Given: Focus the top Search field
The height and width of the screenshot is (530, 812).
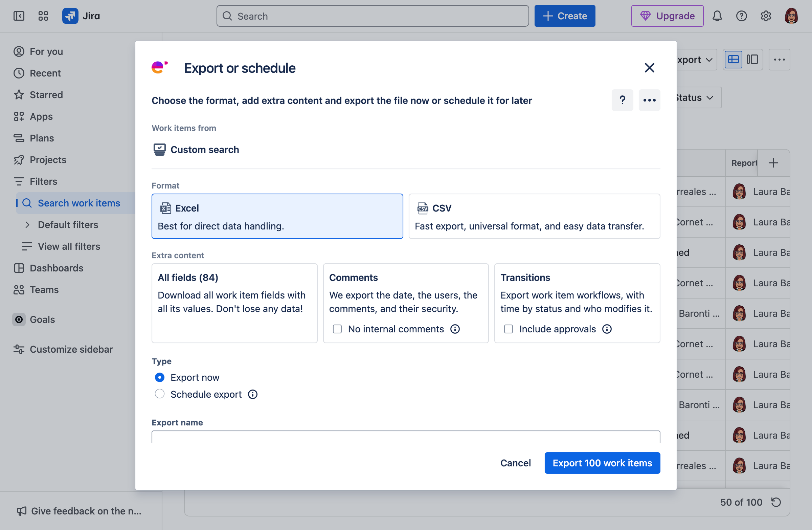Looking at the screenshot, I should tap(373, 16).
